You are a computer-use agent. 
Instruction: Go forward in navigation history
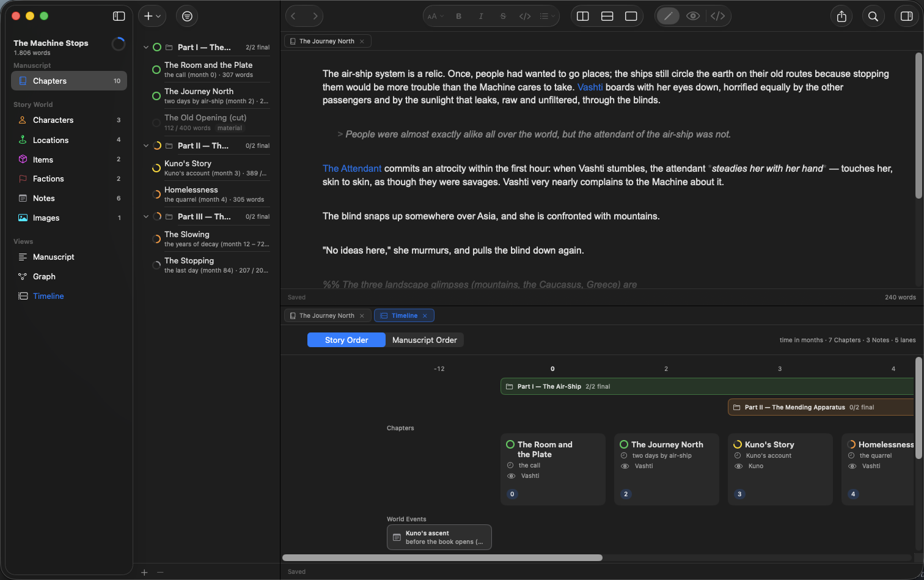coord(315,17)
